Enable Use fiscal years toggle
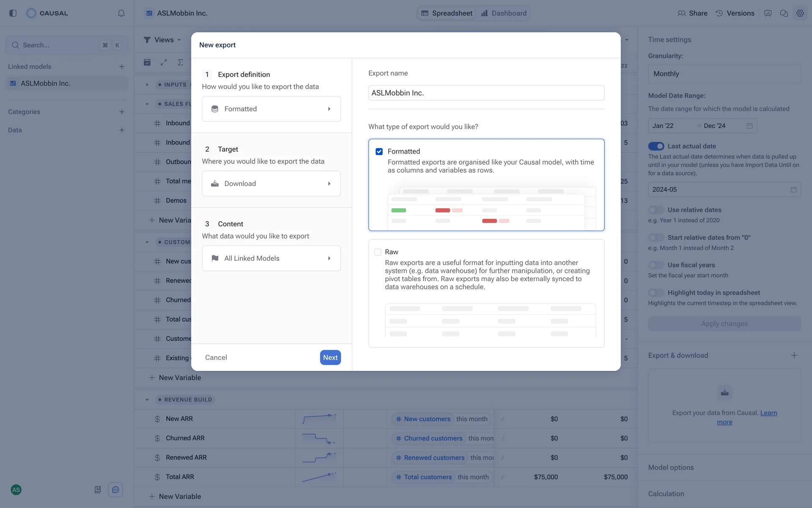The image size is (812, 508). 656,265
